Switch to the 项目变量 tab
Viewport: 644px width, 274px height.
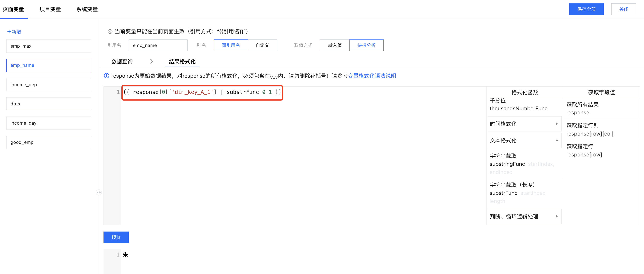tap(50, 9)
